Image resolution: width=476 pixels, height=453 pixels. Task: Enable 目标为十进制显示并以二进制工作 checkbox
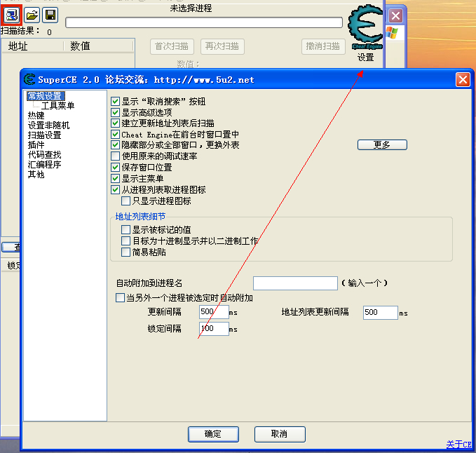coord(125,241)
